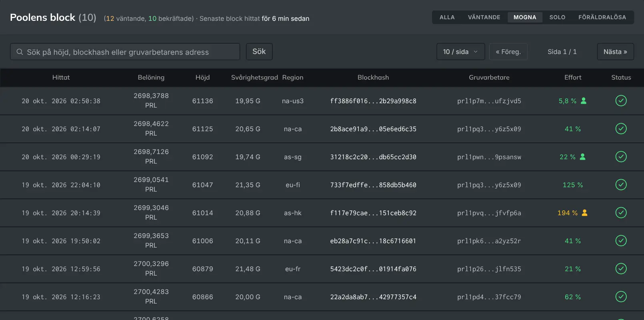The width and height of the screenshot is (644, 320).
Task: Switch to the ALLA filter tab
Action: pos(447,17)
